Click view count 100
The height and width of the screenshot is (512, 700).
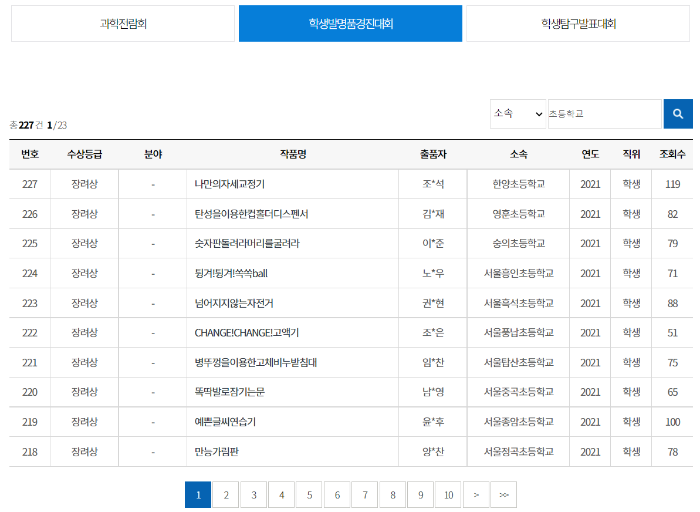pos(672,422)
